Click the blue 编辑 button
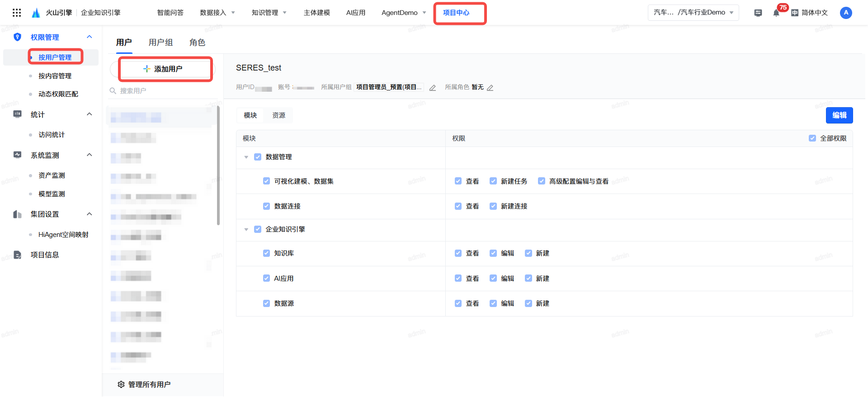Viewport: 868px width, 397px height. click(839, 115)
